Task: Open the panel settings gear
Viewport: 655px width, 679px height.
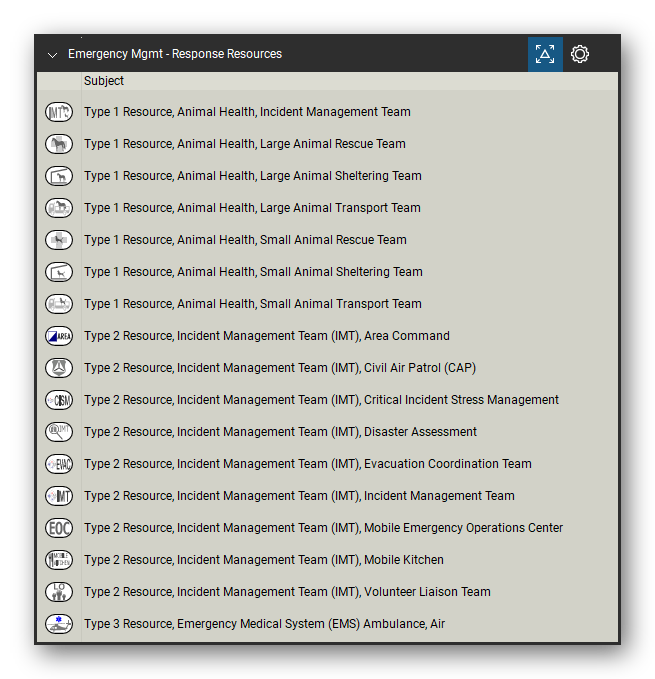Action: pyautogui.click(x=580, y=54)
